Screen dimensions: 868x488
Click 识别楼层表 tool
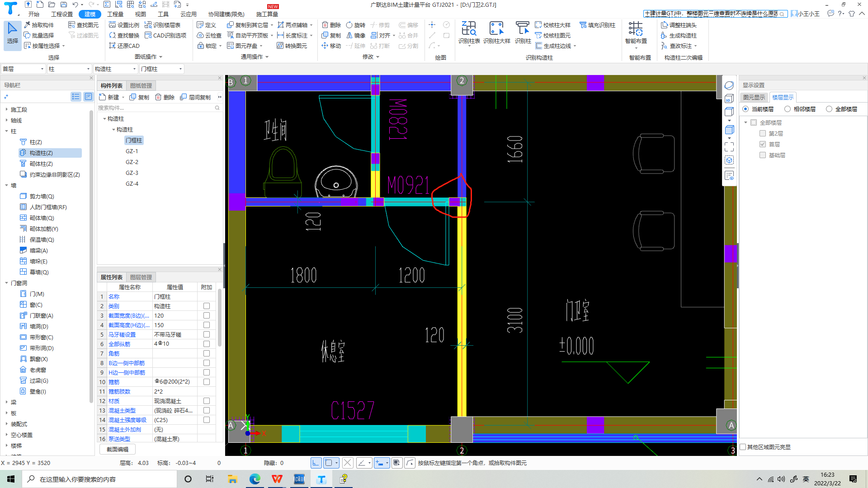click(163, 25)
